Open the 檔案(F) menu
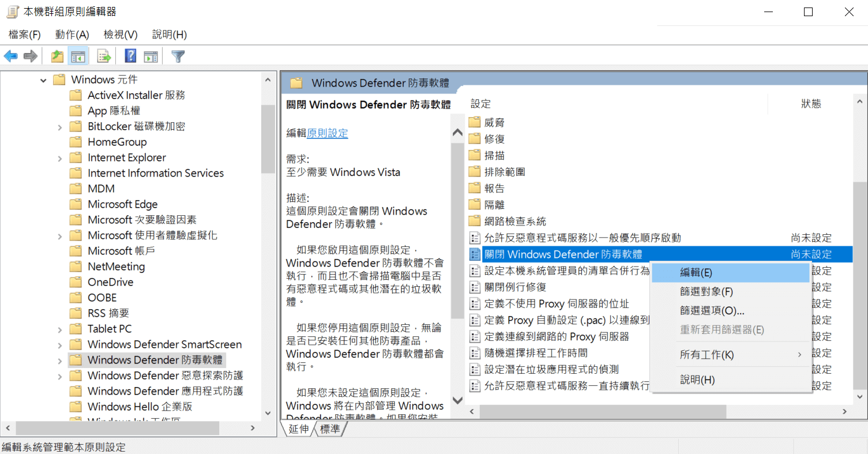This screenshot has width=868, height=454. [x=25, y=35]
